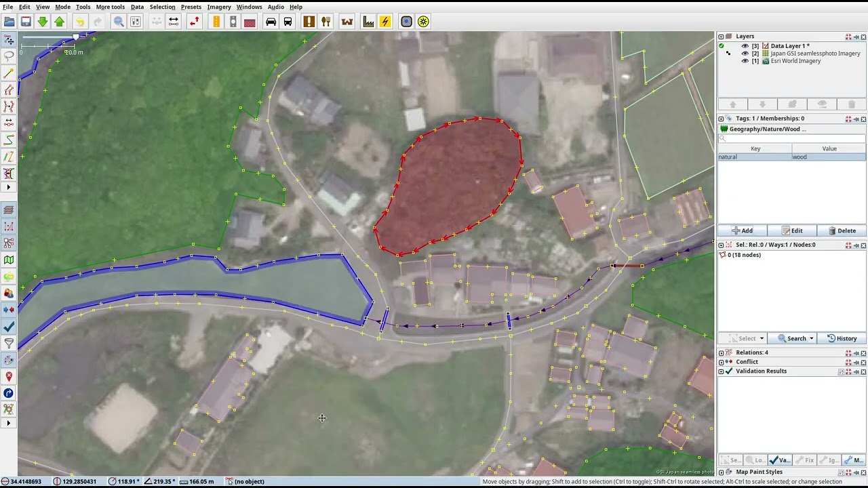Click the Open file folder icon
Screen dimensions: 868x488
(9, 22)
